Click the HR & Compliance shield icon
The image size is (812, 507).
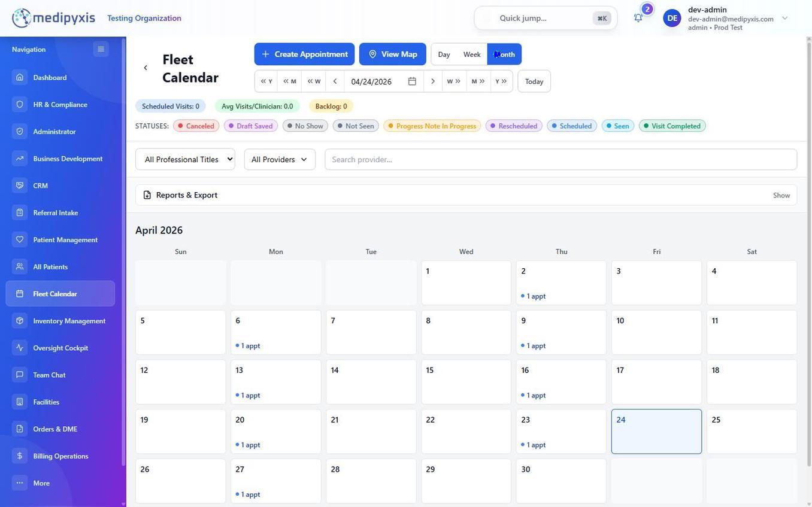pos(20,104)
